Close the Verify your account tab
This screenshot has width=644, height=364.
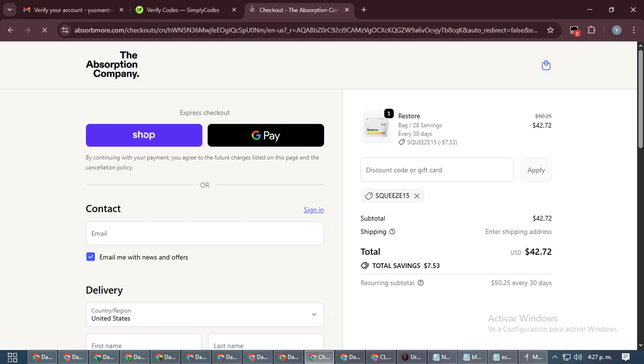point(122,10)
